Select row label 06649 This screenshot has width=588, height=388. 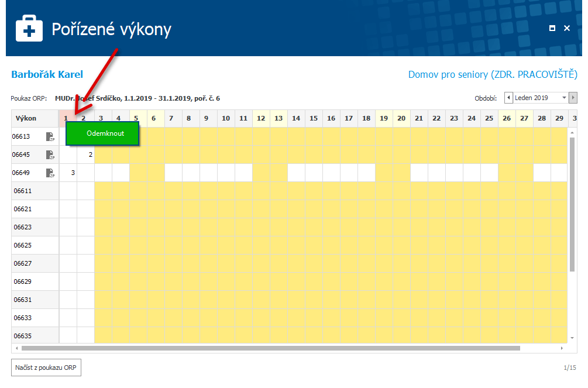pyautogui.click(x=21, y=173)
